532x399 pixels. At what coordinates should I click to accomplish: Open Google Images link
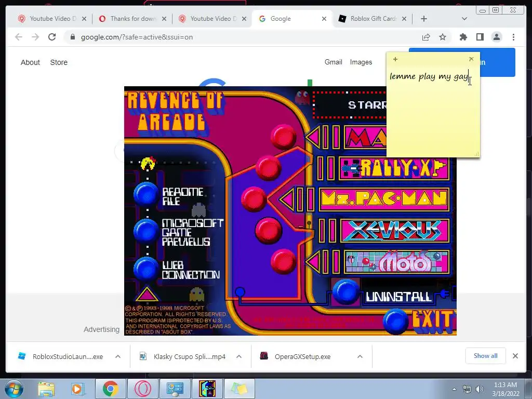(361, 62)
